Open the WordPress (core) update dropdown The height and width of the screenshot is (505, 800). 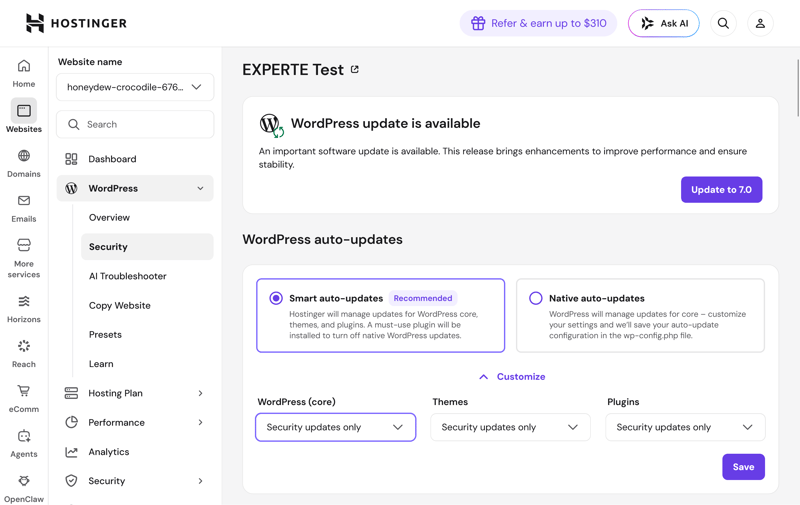336,427
